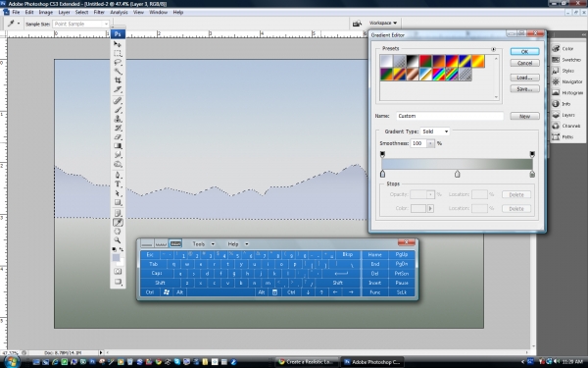Change screen mode icon in toolbox
The image size is (588, 368).
coord(118,282)
